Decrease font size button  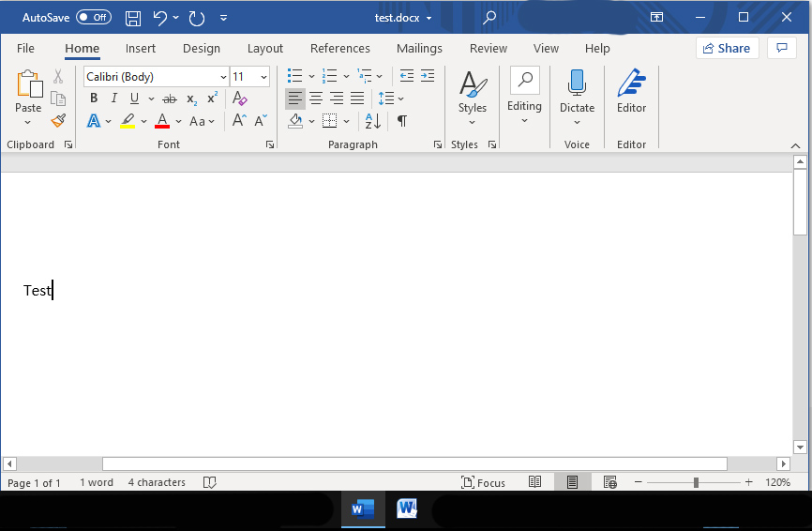tap(261, 121)
